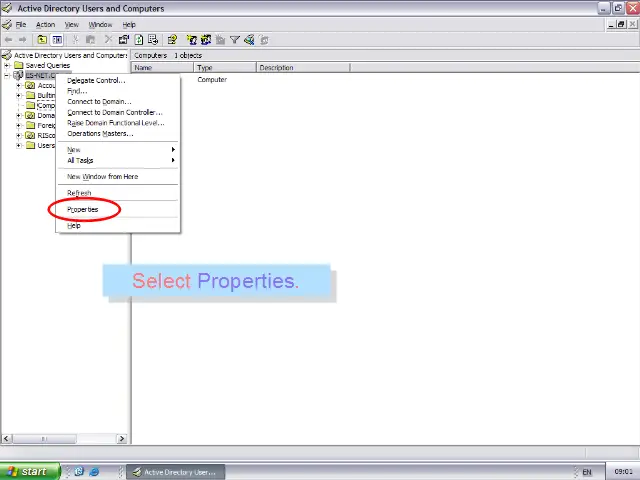Click the Forward arrow toolbar icon
Viewport: 640px width, 480px height.
click(22, 40)
